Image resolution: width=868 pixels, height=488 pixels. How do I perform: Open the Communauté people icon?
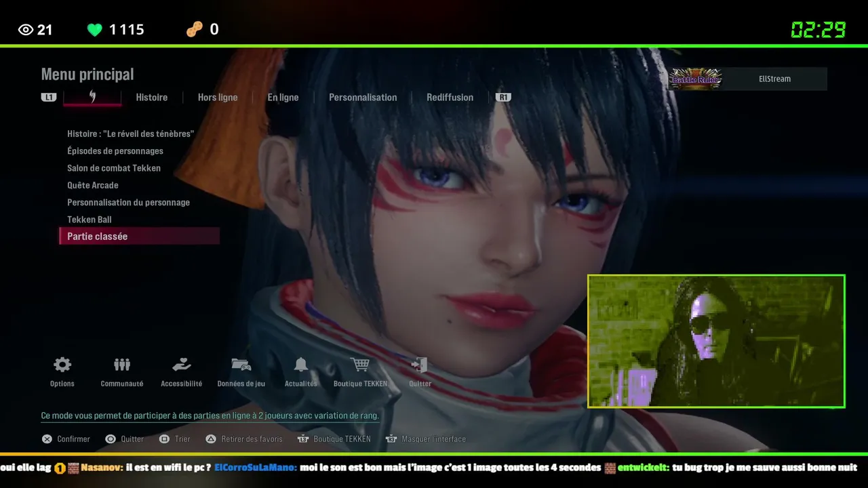point(122,365)
